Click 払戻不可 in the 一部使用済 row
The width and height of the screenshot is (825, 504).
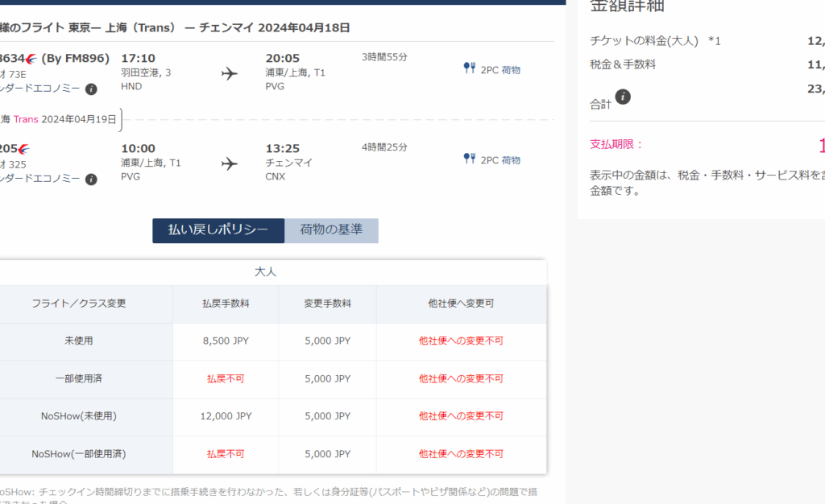[226, 378]
